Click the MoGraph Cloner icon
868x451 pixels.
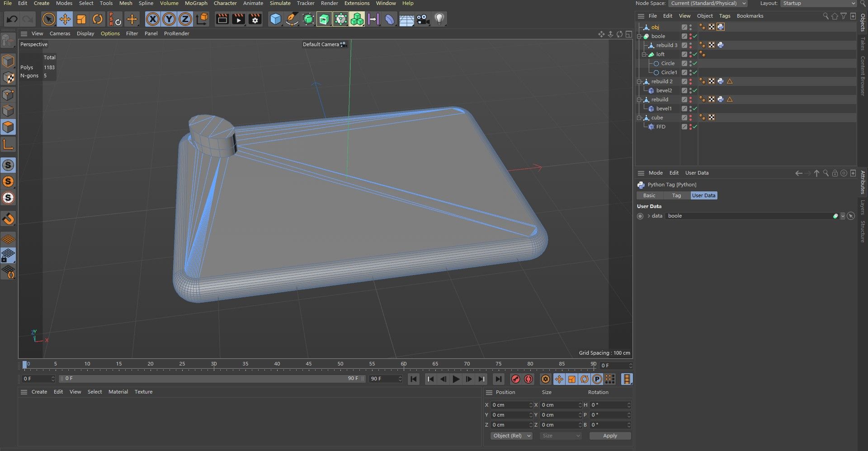click(x=357, y=19)
